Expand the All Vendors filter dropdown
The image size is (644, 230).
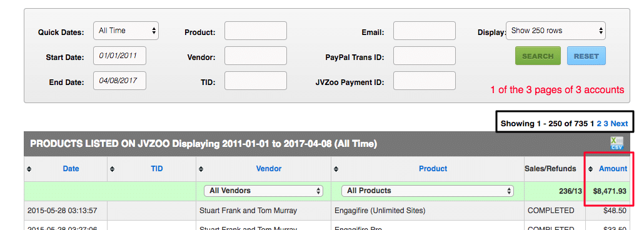264,191
